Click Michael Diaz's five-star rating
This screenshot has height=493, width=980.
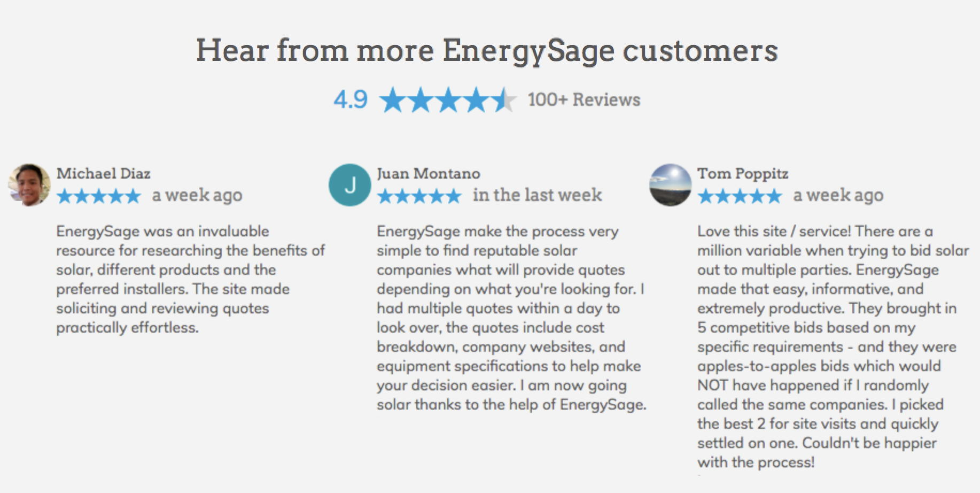pos(99,196)
